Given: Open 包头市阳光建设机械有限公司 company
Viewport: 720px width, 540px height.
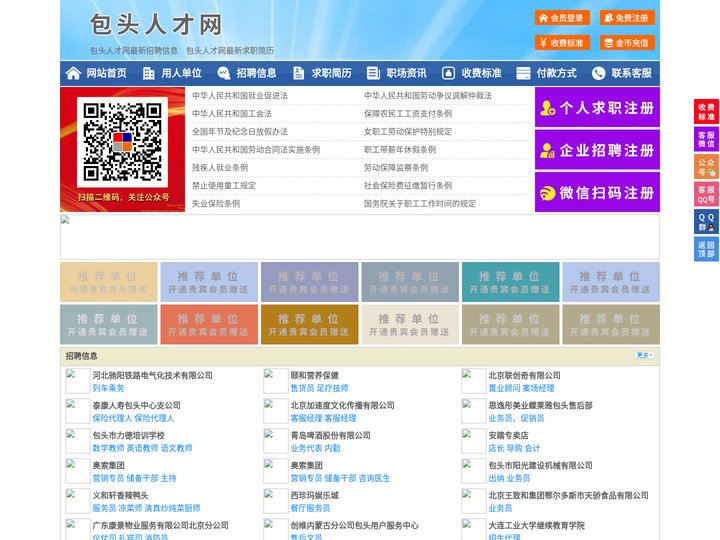Looking at the screenshot, I should click(x=540, y=465).
